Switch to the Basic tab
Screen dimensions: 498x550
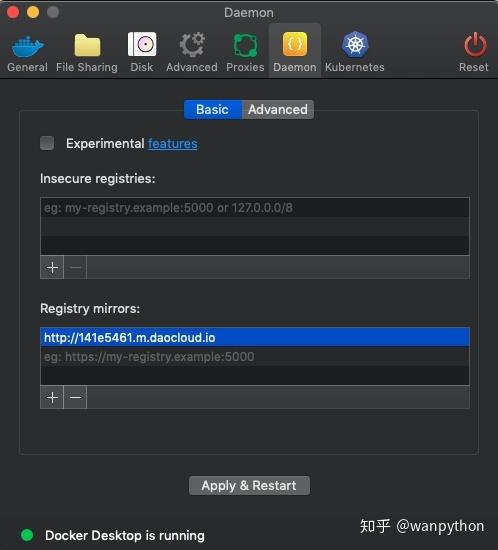[213, 109]
